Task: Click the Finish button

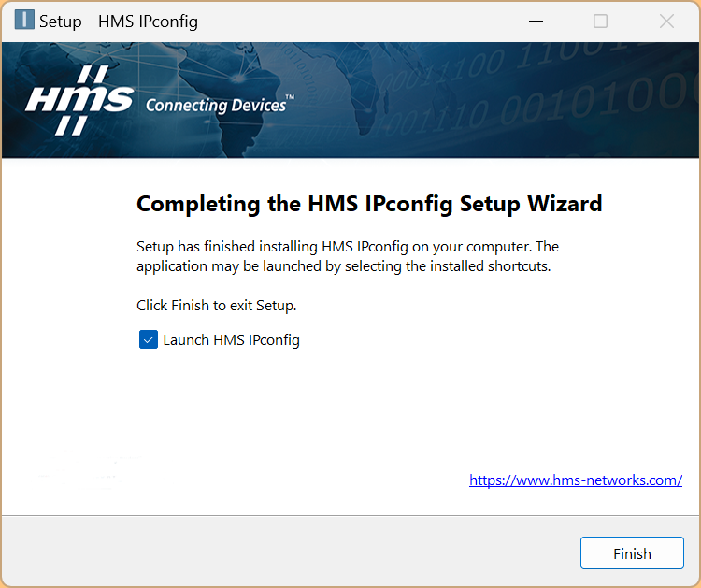Action: pos(632,553)
